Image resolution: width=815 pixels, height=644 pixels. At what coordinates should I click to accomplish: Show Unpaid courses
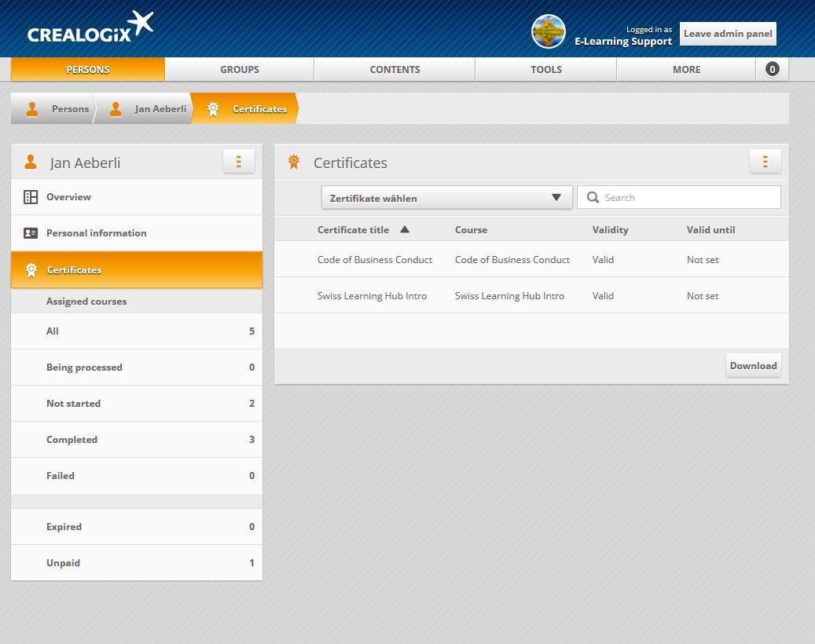137,563
